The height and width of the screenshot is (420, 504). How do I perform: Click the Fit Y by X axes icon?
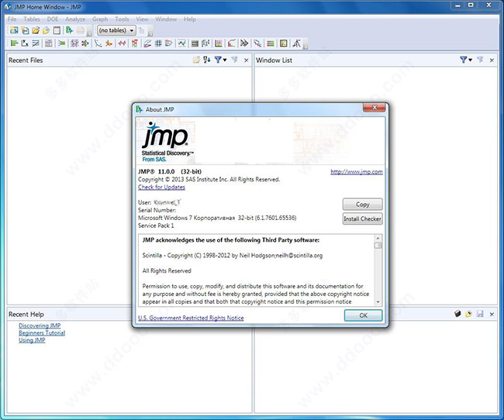pos(25,43)
